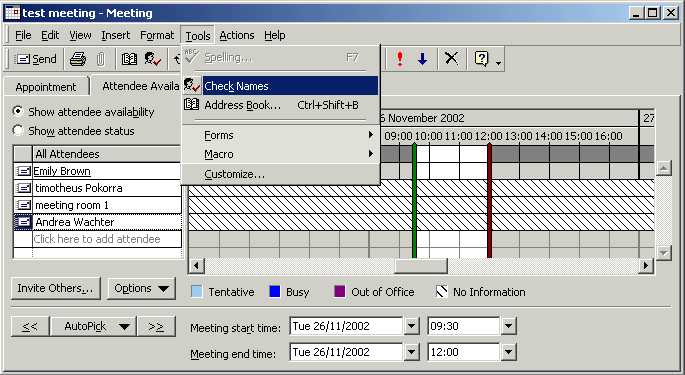Screen dimensions: 685x375
Task: Click red meeting end marker line
Action: point(489,201)
